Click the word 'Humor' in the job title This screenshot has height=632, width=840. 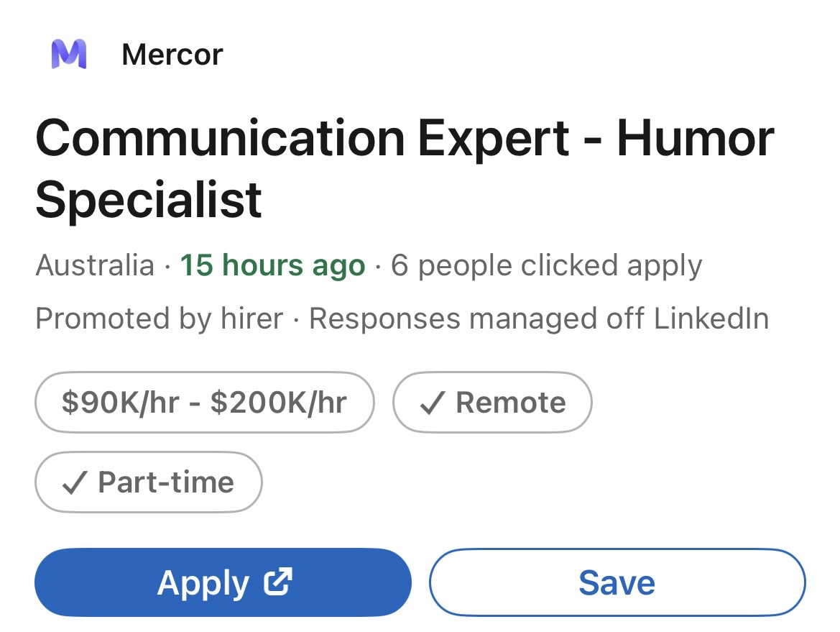pos(695,138)
